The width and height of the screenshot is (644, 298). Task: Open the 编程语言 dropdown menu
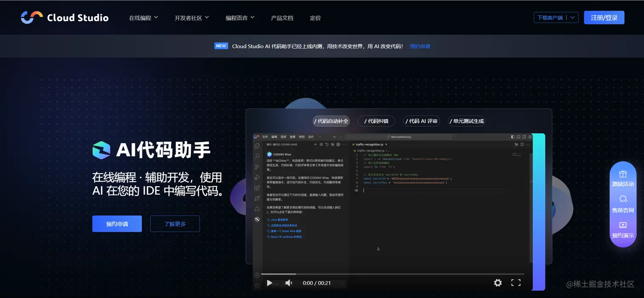pyautogui.click(x=239, y=17)
